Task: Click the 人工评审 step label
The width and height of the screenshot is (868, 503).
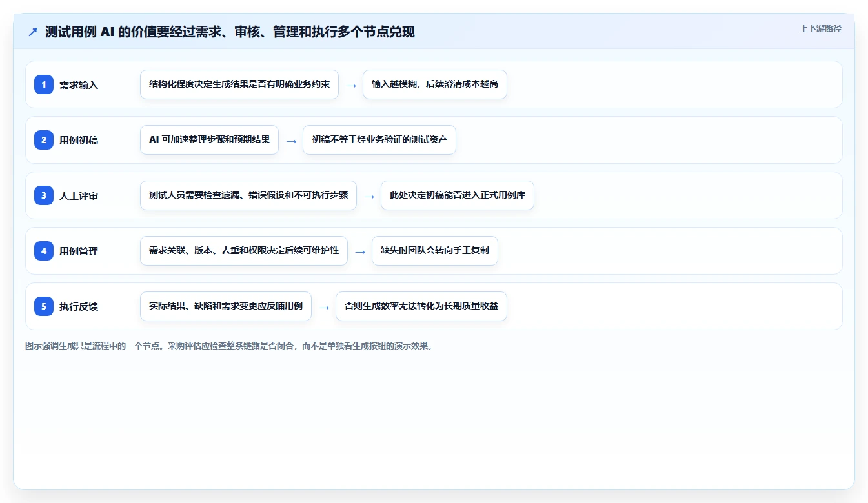Action: pos(79,195)
